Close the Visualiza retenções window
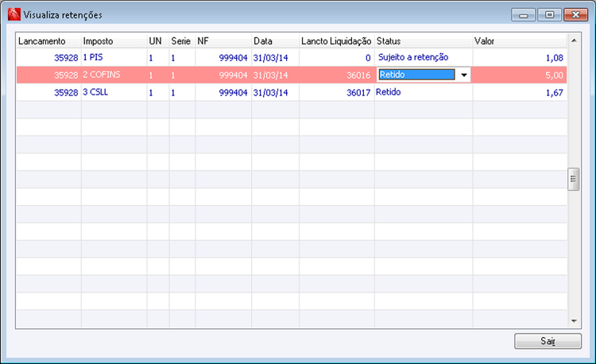The image size is (596, 364). tap(575, 15)
